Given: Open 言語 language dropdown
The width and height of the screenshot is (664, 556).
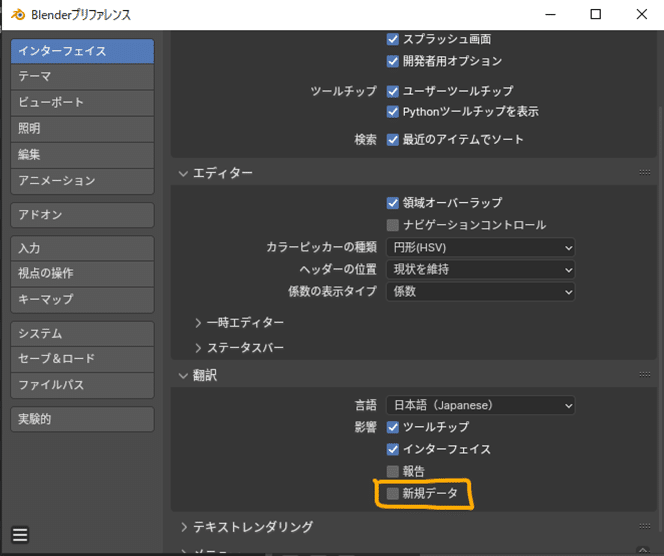Looking at the screenshot, I should pyautogui.click(x=481, y=405).
